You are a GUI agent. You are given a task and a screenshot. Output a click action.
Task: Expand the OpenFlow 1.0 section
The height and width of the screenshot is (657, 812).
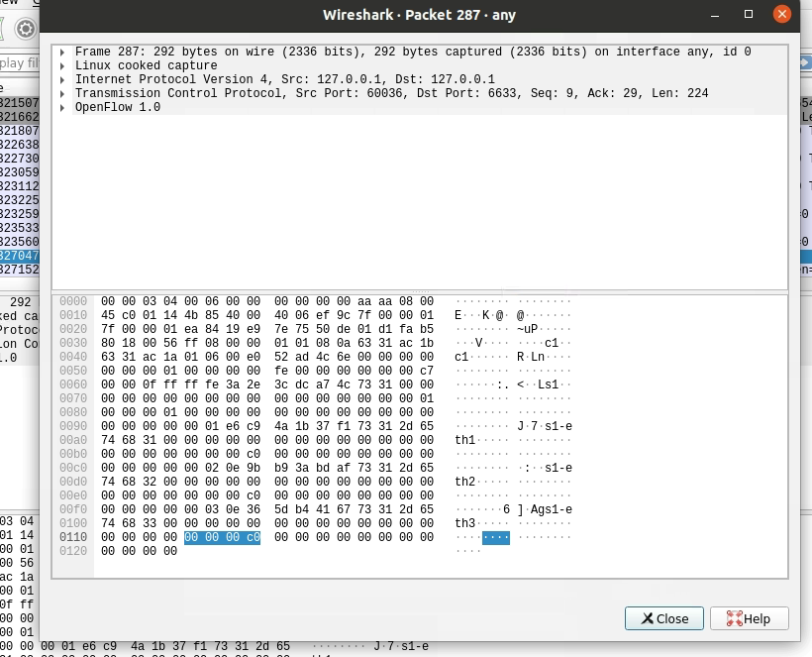(x=62, y=108)
